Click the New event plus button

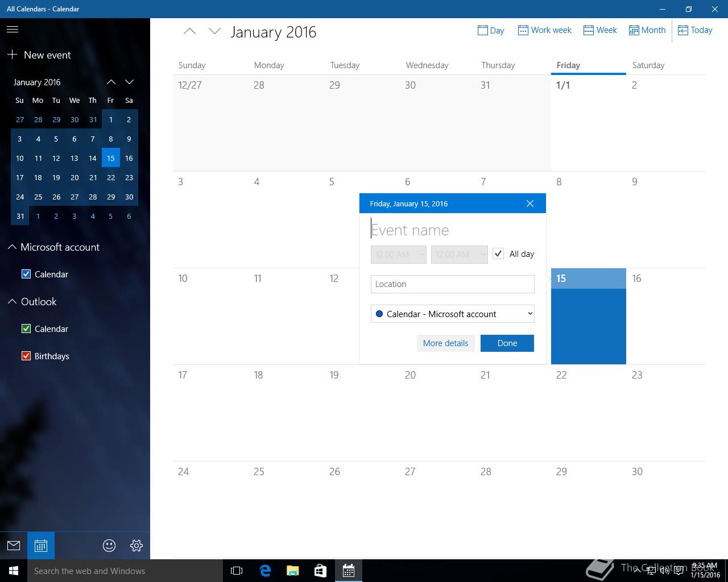click(13, 55)
